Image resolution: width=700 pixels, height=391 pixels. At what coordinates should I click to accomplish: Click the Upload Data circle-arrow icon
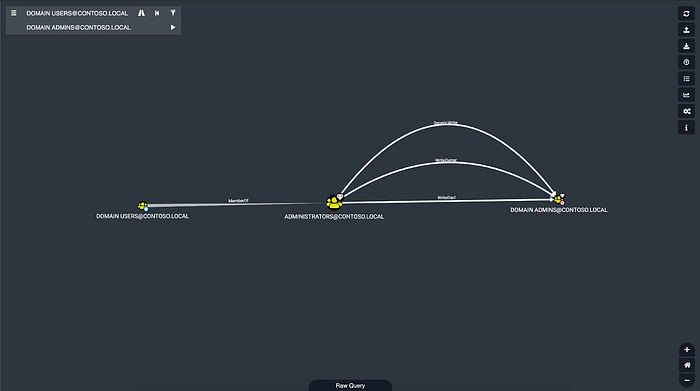(x=686, y=62)
